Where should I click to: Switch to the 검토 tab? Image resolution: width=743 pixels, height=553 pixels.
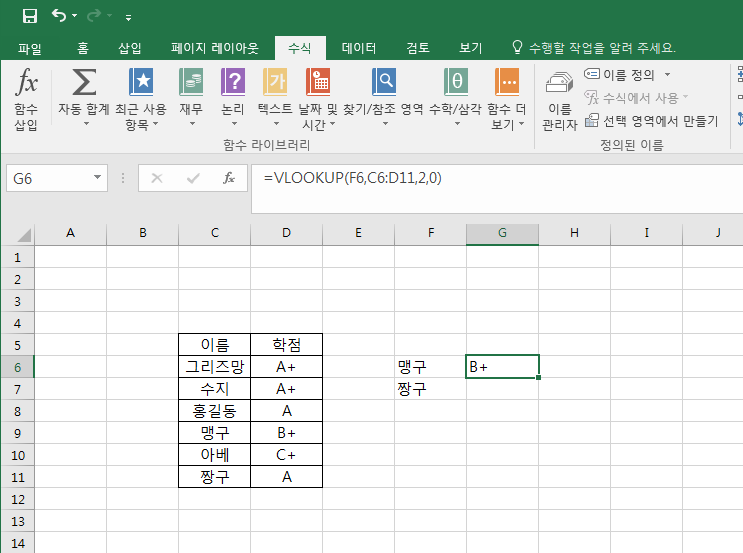[x=417, y=48]
